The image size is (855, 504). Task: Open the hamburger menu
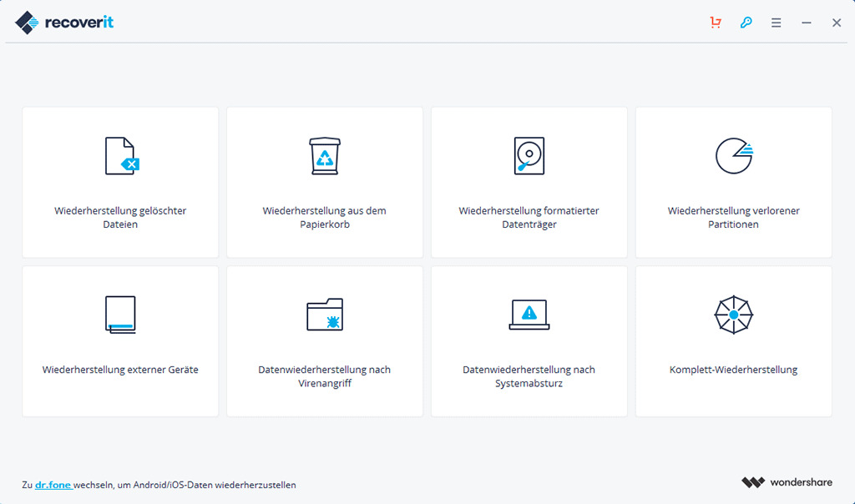[x=776, y=23]
